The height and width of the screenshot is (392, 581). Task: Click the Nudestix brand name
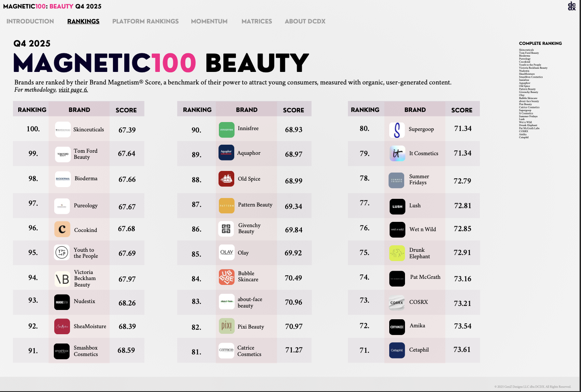tap(85, 301)
